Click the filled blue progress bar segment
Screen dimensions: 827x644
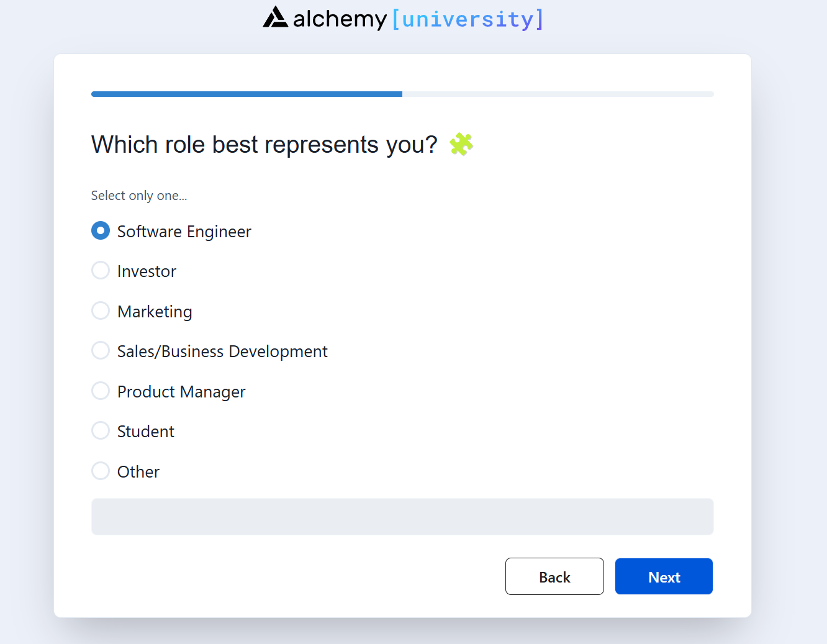pyautogui.click(x=246, y=94)
